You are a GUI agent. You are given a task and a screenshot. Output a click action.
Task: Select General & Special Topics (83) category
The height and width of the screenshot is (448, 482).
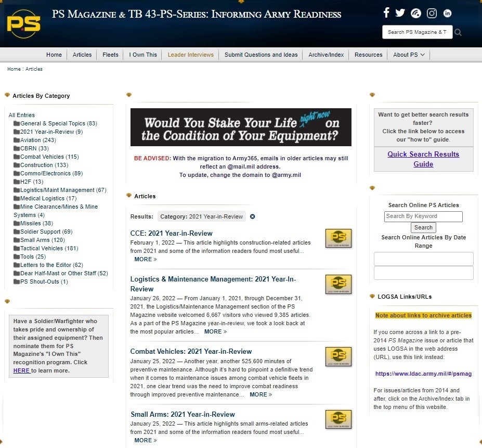tap(58, 123)
